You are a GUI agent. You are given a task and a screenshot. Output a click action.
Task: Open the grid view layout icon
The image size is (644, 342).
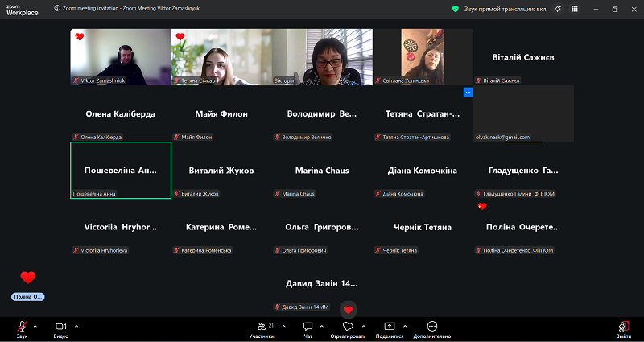[576, 8]
